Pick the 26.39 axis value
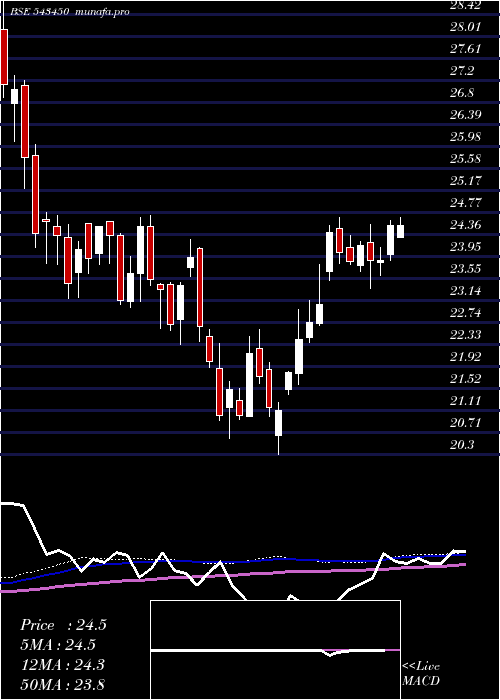500x700 pixels. tap(465, 115)
